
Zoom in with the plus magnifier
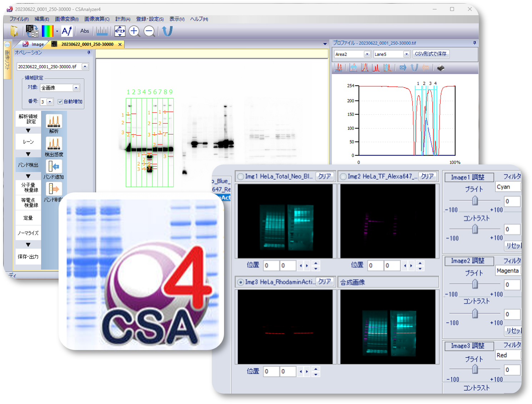134,31
